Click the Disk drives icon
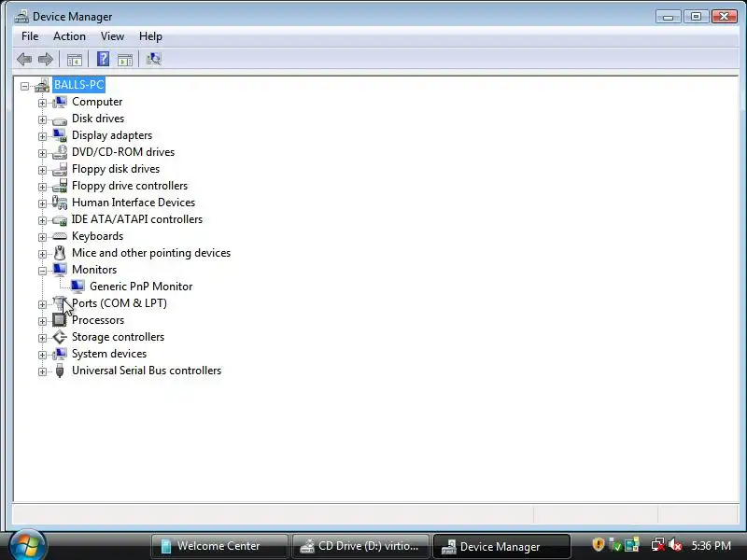747x560 pixels. point(60,120)
